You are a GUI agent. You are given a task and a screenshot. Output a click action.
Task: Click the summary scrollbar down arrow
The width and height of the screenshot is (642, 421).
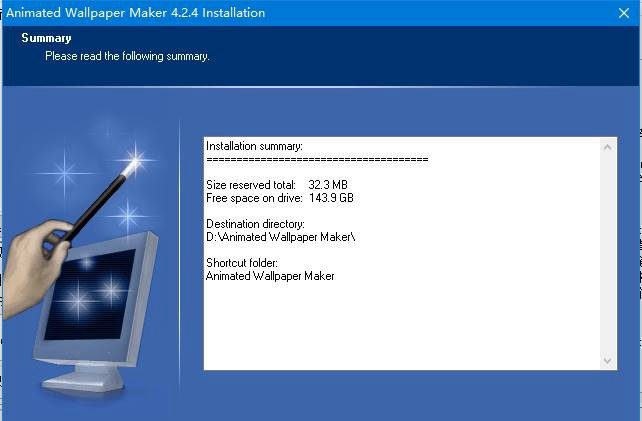pyautogui.click(x=608, y=361)
